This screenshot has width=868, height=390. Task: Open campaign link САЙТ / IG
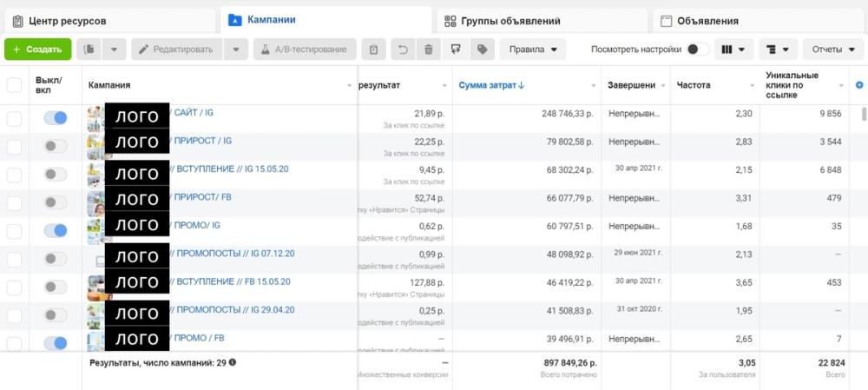click(x=194, y=112)
